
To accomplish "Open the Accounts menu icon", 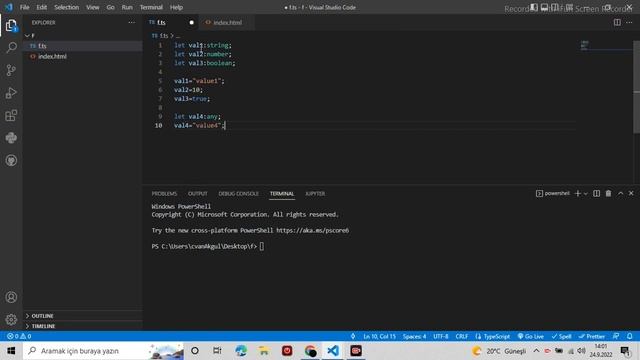I will 11,297.
